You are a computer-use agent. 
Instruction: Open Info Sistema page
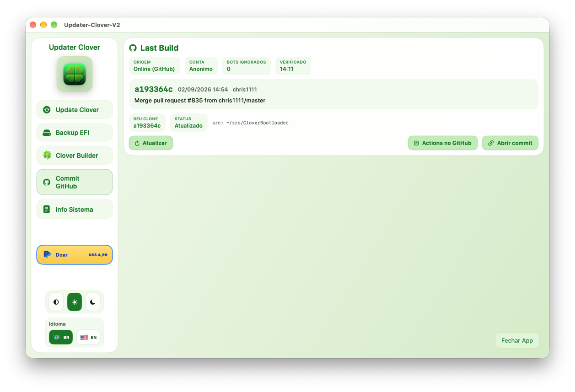(75, 209)
